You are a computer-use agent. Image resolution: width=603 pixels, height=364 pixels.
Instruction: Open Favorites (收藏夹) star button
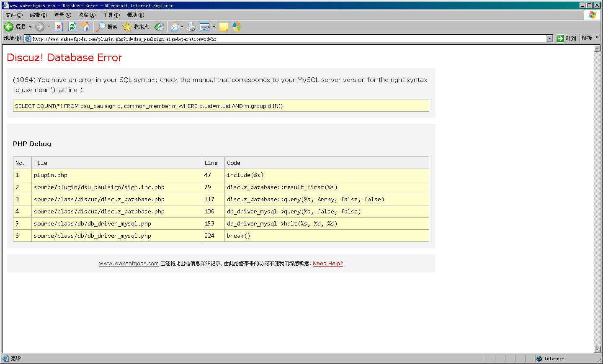click(x=136, y=27)
